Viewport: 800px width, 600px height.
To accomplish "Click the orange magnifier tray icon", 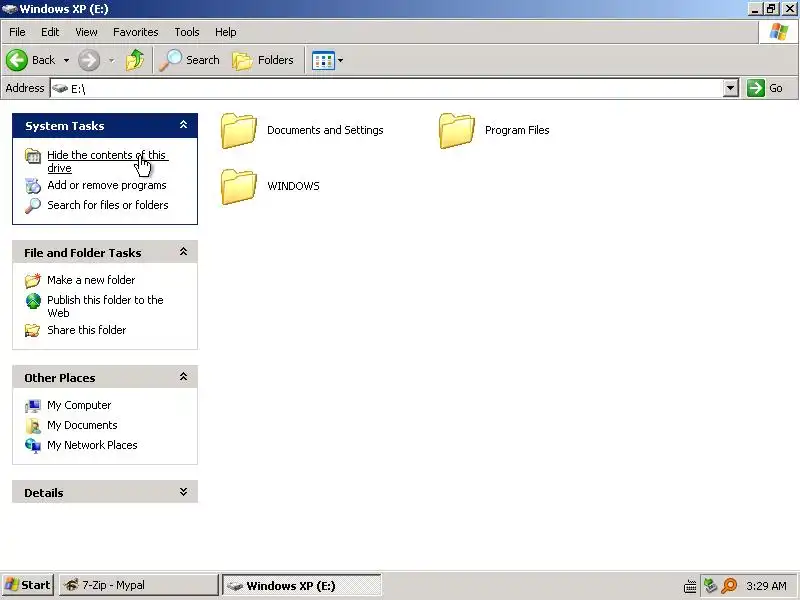I will [x=730, y=585].
